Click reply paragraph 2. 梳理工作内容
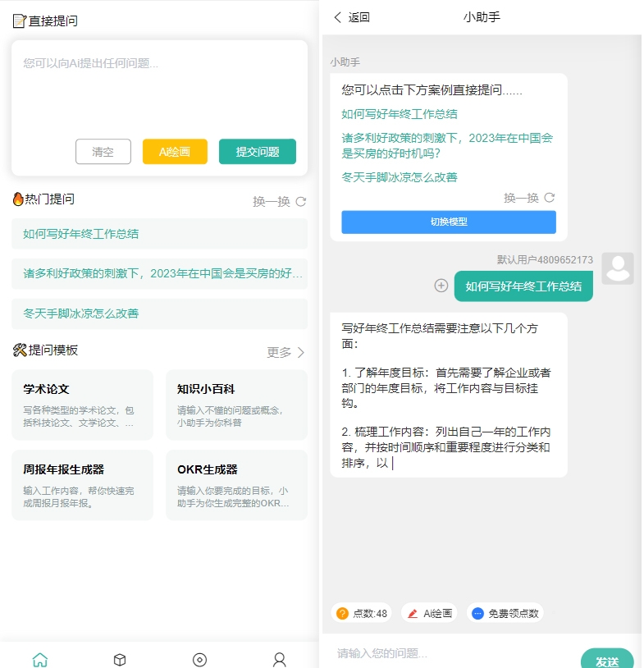Image resolution: width=644 pixels, height=668 pixels. (446, 447)
